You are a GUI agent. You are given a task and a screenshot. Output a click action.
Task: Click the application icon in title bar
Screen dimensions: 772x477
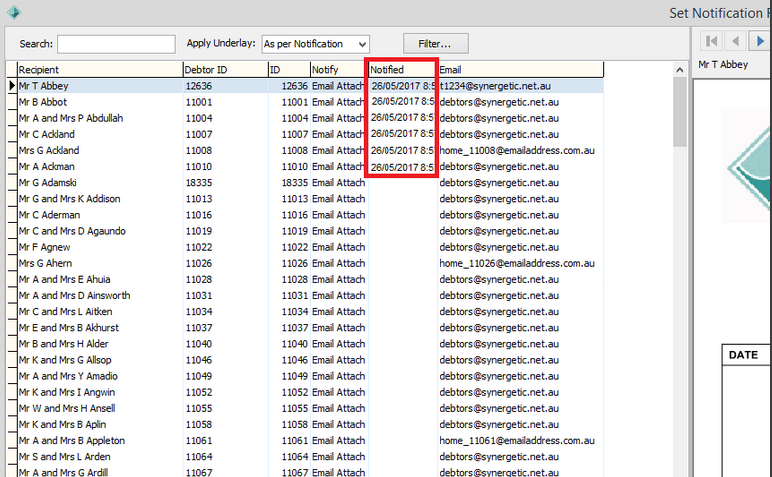[x=12, y=12]
